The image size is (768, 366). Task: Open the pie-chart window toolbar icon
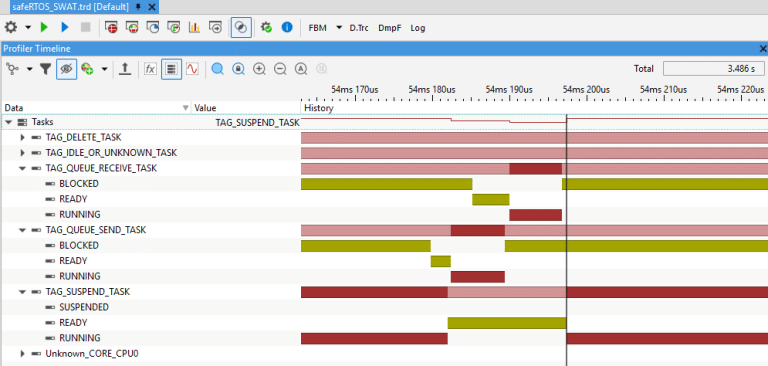[153, 28]
